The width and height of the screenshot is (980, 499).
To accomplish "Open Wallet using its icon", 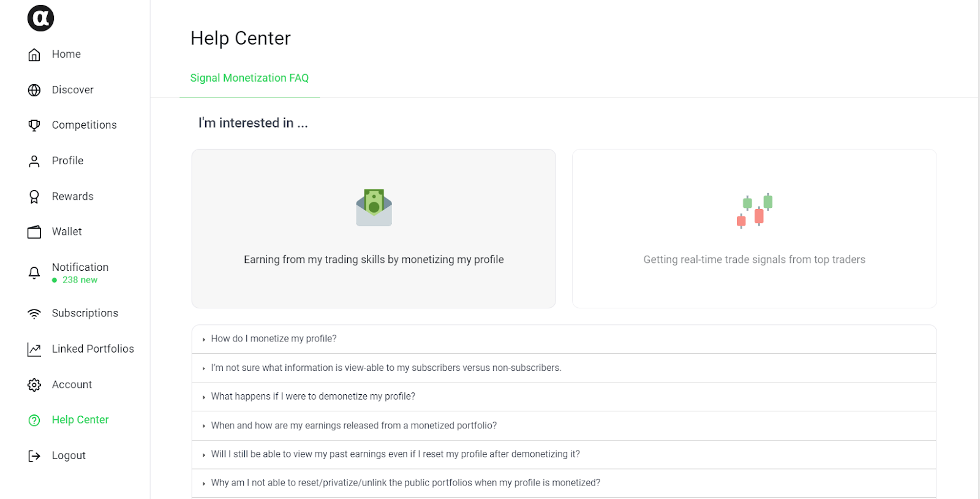I will [34, 232].
